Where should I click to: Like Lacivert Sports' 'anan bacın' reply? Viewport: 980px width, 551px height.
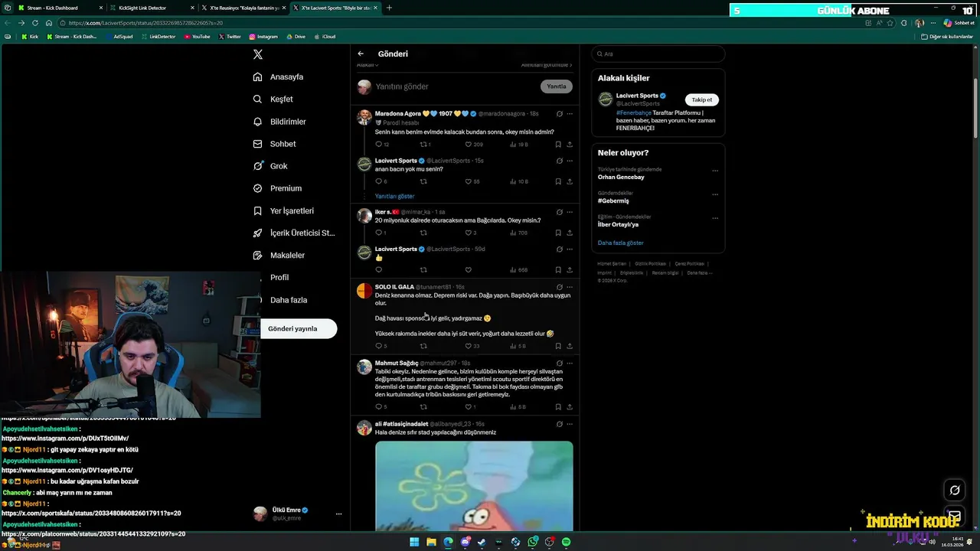(469, 181)
